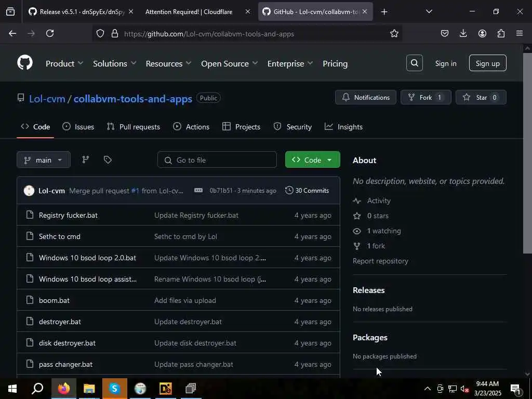The height and width of the screenshot is (399, 532).
Task: Open the Firefox downloads arrow icon
Action: tap(463, 33)
